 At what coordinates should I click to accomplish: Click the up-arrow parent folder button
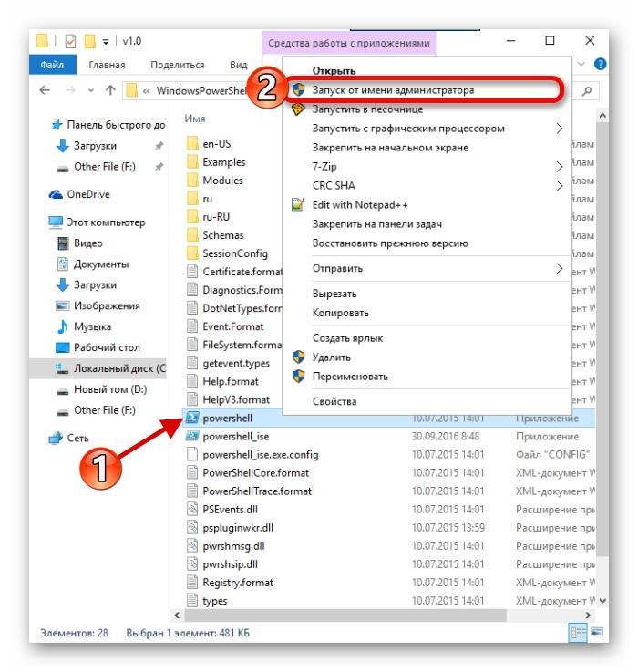pos(110,90)
